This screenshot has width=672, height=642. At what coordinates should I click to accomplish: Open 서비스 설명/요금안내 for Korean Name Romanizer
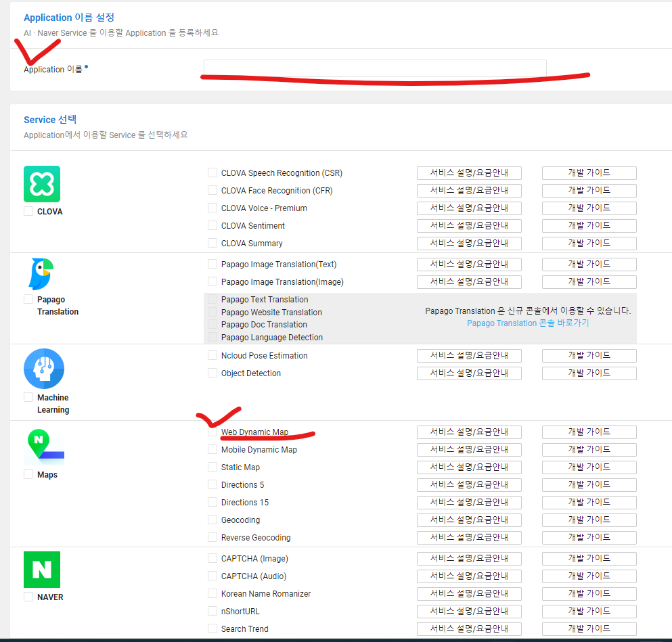point(469,593)
